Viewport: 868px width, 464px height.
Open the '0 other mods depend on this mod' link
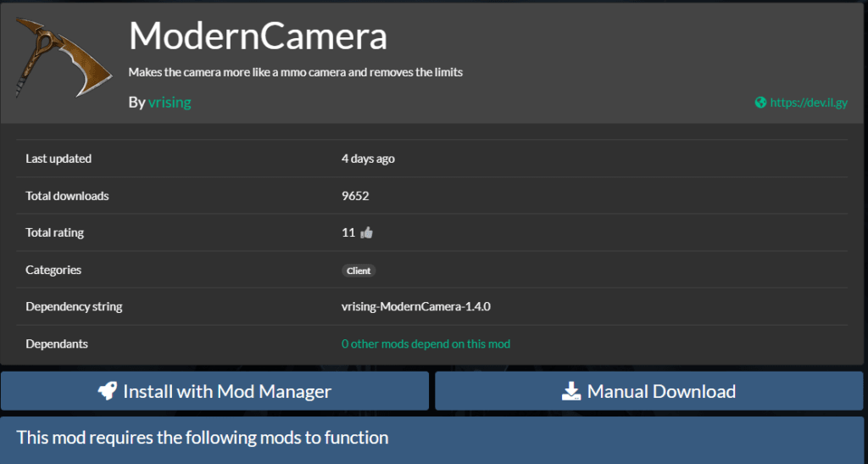click(x=426, y=344)
